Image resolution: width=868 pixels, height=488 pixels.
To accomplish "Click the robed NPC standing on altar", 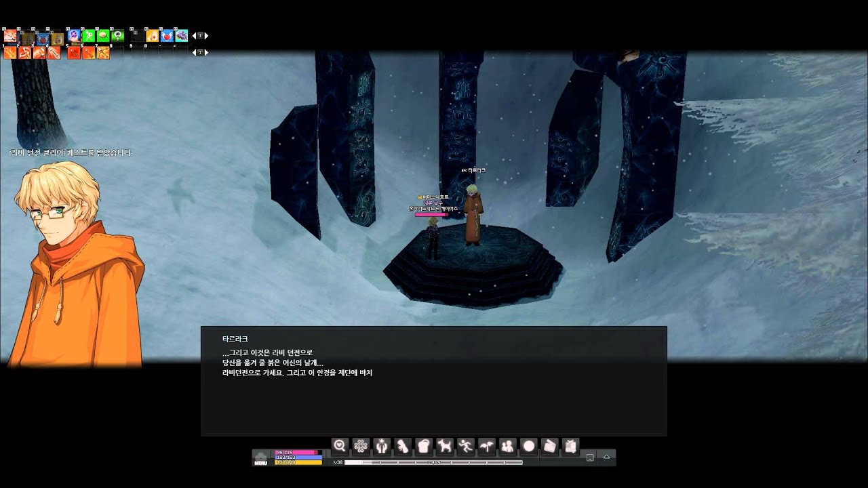I will 473,214.
